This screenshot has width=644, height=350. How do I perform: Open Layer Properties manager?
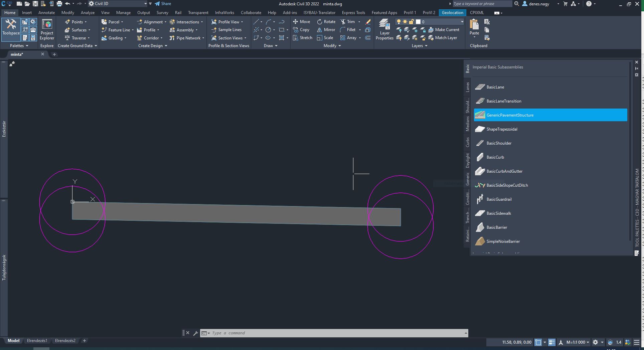(384, 30)
